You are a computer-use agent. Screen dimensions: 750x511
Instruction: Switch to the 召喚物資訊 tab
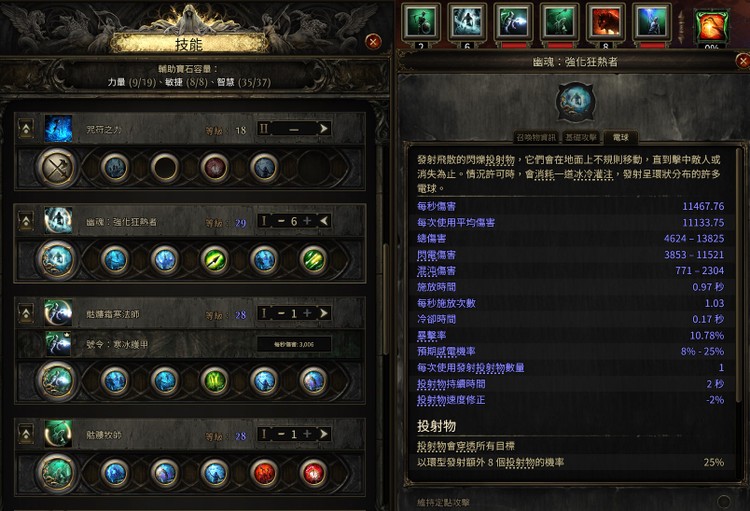point(536,137)
